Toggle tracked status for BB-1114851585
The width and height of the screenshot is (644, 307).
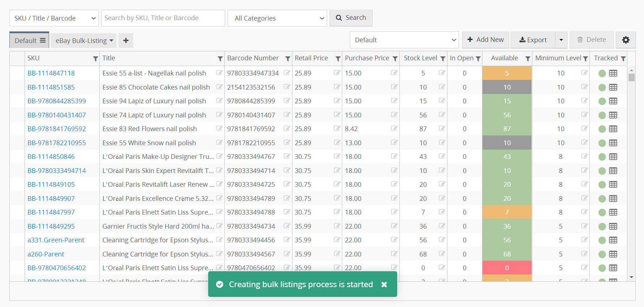coord(602,87)
